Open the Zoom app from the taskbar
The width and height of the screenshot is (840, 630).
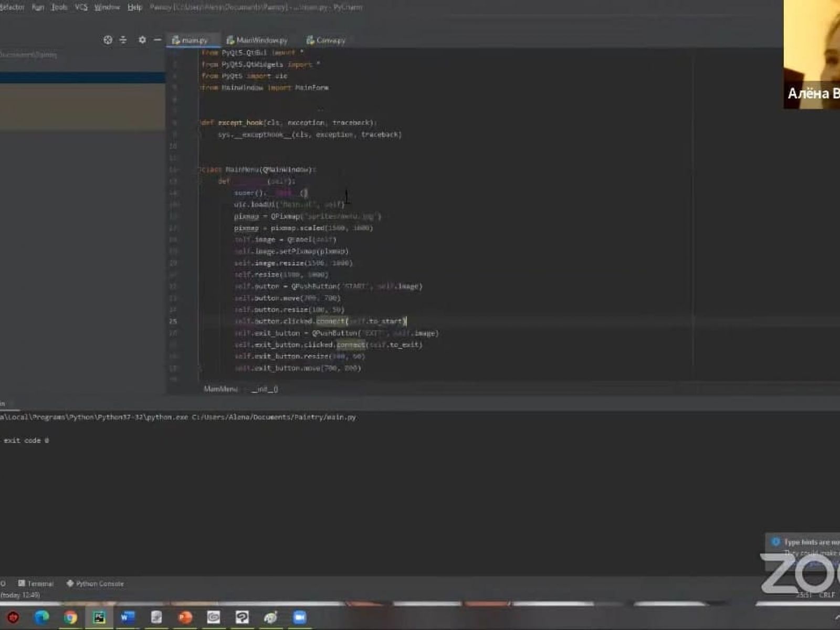tap(300, 617)
